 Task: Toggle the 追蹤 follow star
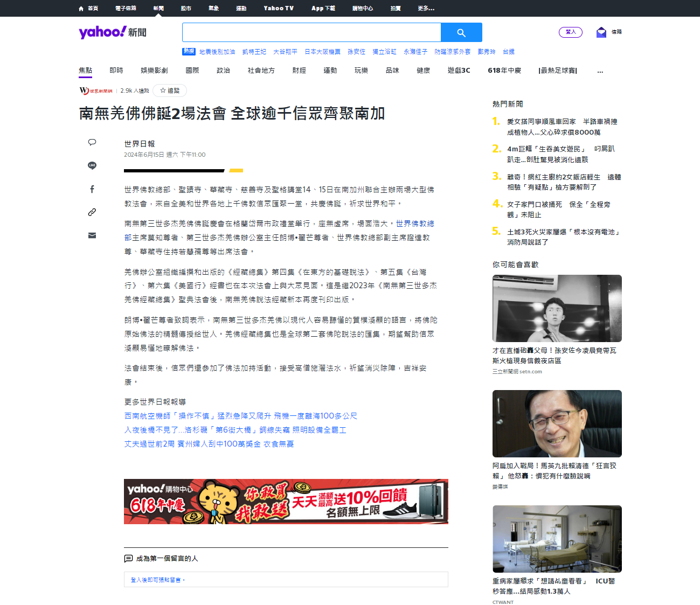pyautogui.click(x=170, y=91)
